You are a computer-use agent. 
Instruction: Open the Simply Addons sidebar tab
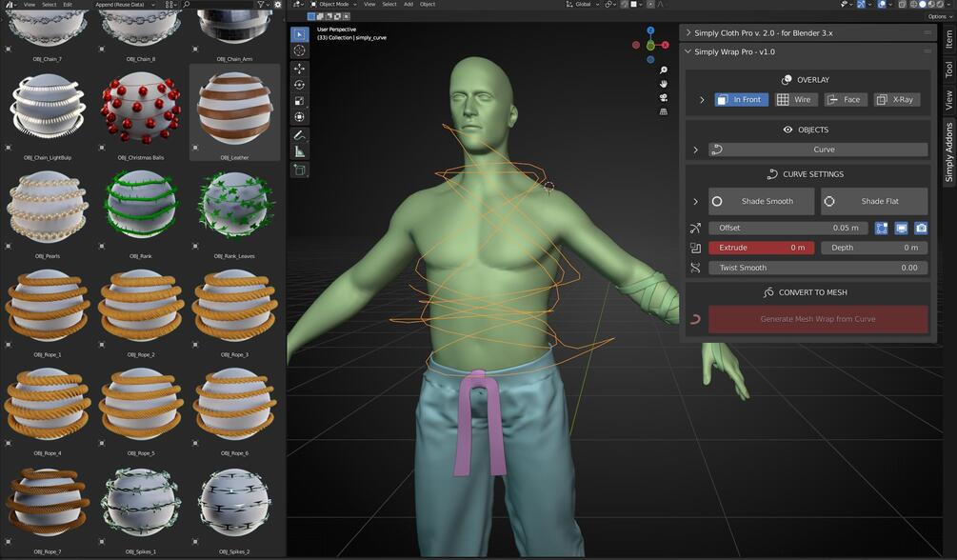point(948,152)
